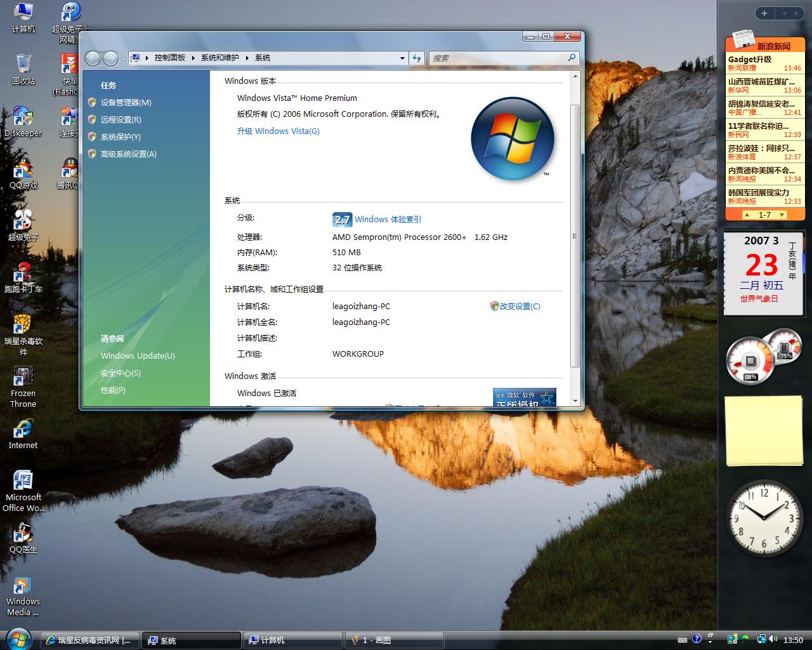The width and height of the screenshot is (812, 650).
Task: Click the analog clock gadget
Action: click(x=764, y=518)
